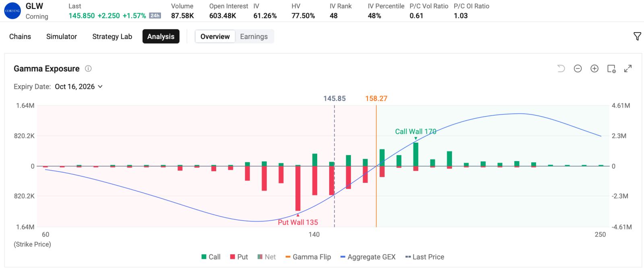Open the Strategy Lab tab
Viewport: 644px width, 268px height.
click(x=112, y=37)
